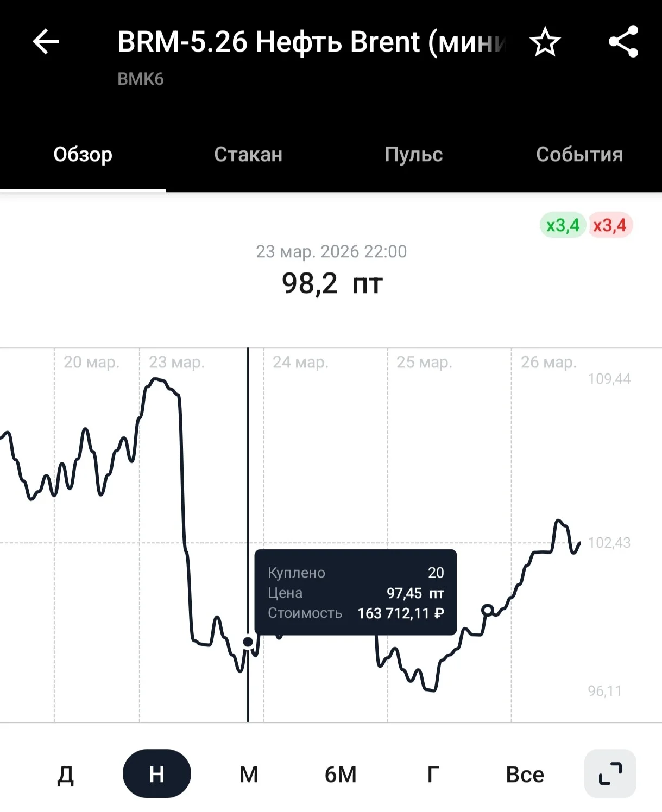This screenshot has width=662, height=812.
Task: Tap the BRM-5.26 Нефть Brent title
Action: [x=312, y=42]
